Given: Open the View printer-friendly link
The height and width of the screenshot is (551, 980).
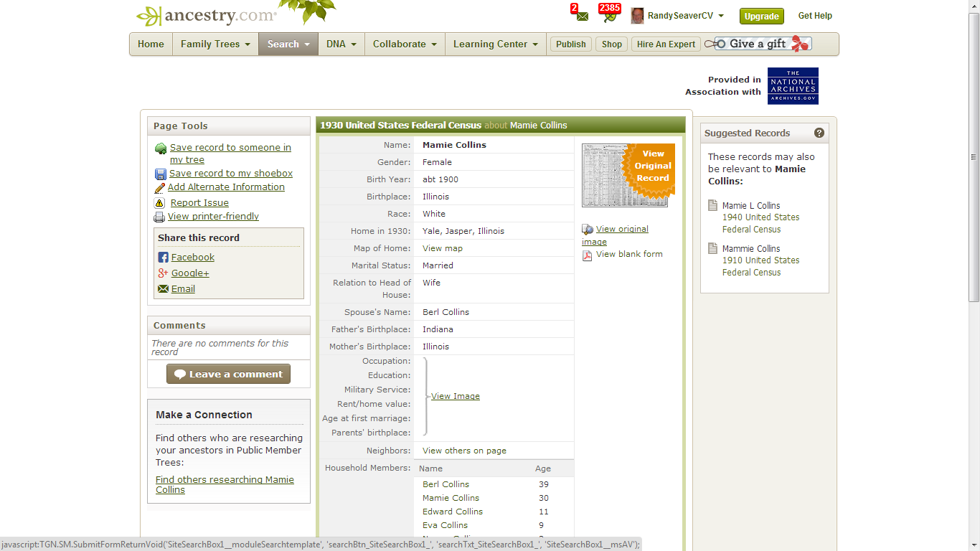Looking at the screenshot, I should [213, 217].
